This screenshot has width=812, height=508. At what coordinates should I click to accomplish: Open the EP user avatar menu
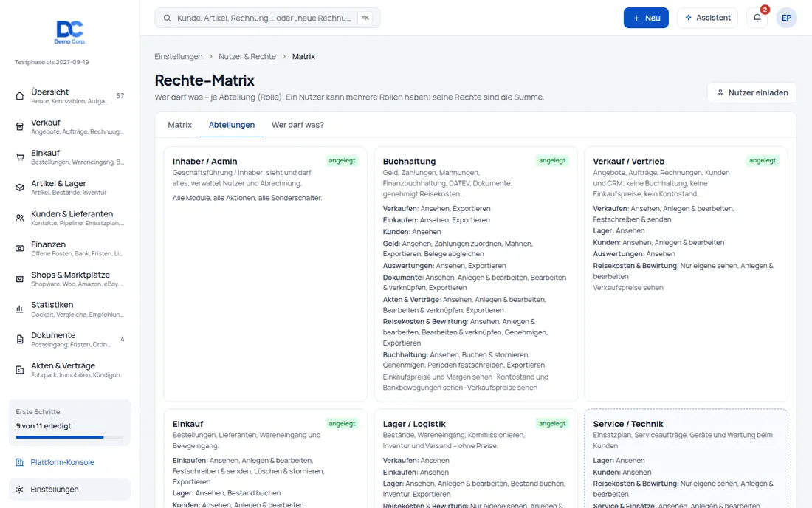click(786, 18)
